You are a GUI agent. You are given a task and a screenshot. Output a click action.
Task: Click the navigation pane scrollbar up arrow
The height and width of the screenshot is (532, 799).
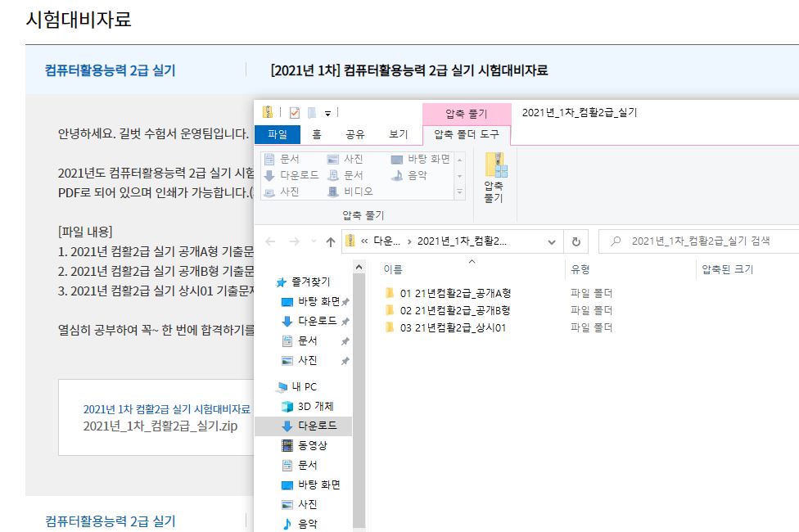[x=359, y=267]
